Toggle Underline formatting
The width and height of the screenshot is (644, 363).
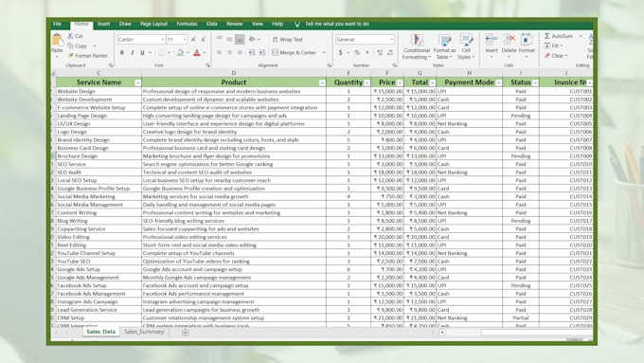(x=142, y=53)
